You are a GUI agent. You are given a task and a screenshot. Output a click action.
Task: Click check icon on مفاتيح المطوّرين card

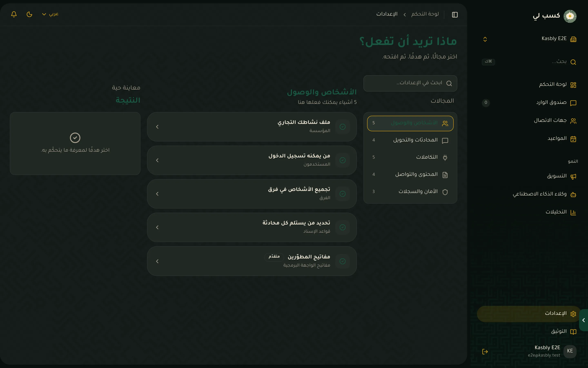(x=343, y=261)
